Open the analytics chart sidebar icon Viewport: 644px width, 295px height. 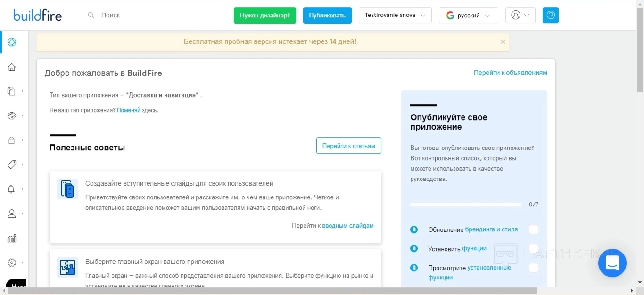(x=12, y=238)
